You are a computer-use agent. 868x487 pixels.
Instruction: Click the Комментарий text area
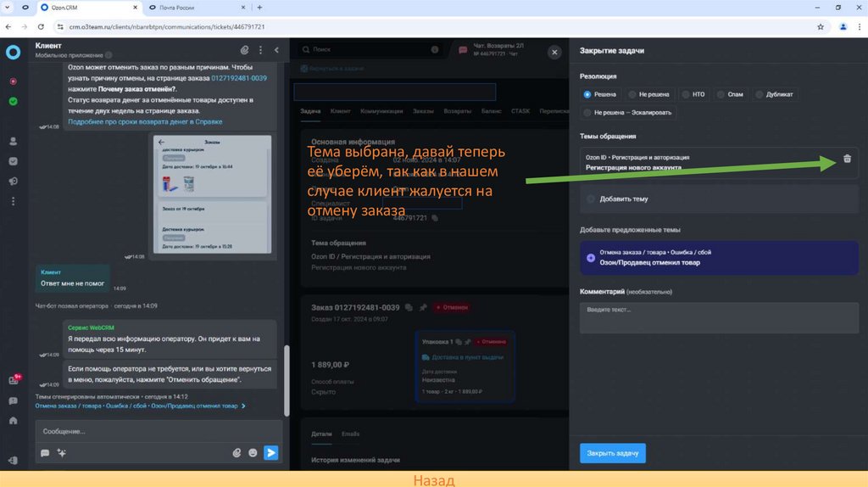(x=719, y=318)
